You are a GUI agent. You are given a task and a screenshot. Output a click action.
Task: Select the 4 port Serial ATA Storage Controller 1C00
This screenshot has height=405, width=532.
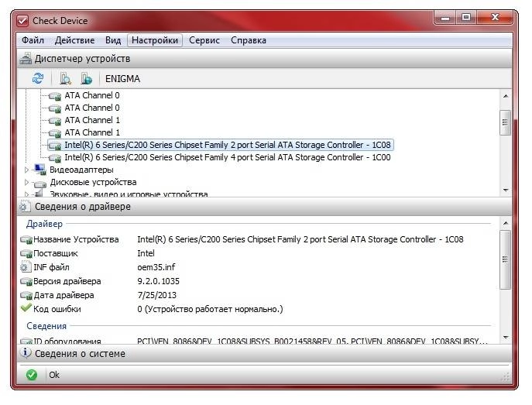coord(228,157)
